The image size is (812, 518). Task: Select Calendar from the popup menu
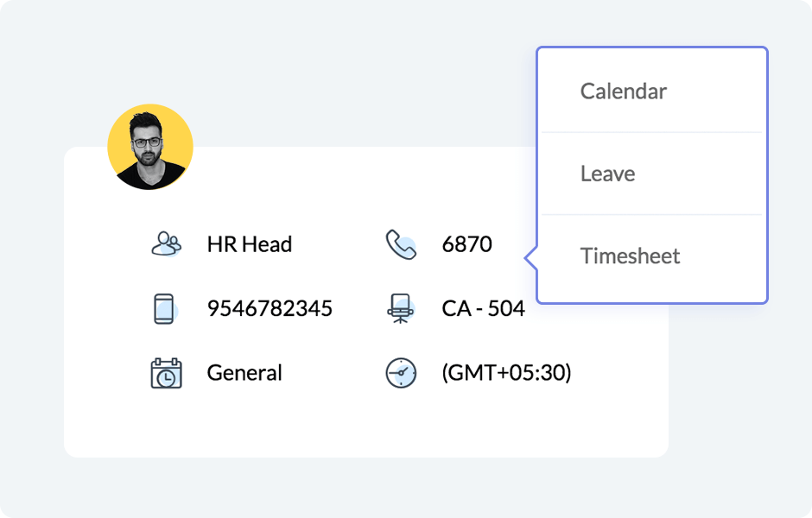[x=623, y=92]
